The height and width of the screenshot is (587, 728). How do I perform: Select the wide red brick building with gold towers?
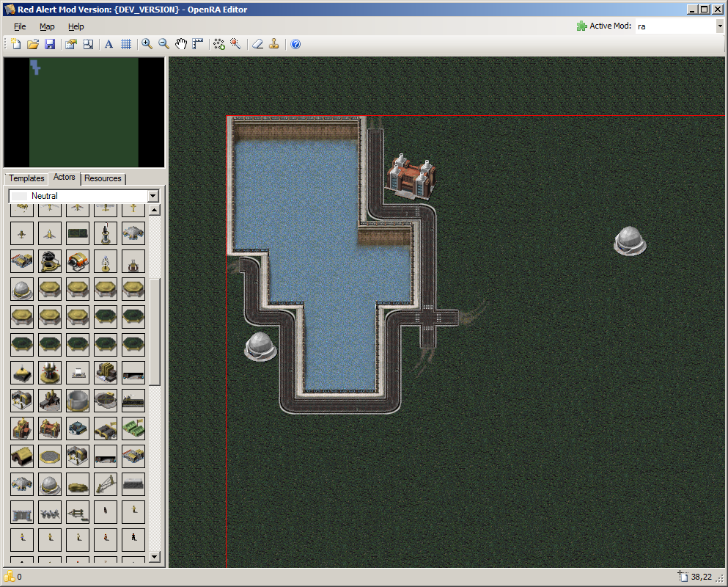point(50,429)
